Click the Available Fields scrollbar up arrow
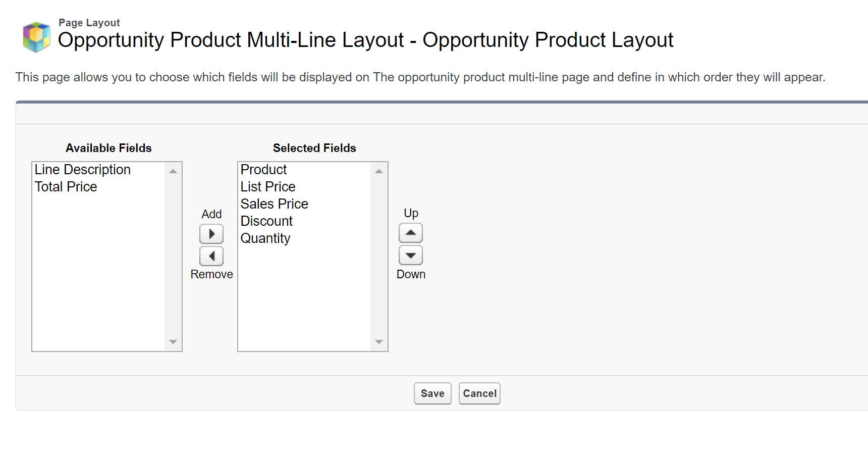Image resolution: width=868 pixels, height=449 pixels. (x=174, y=171)
